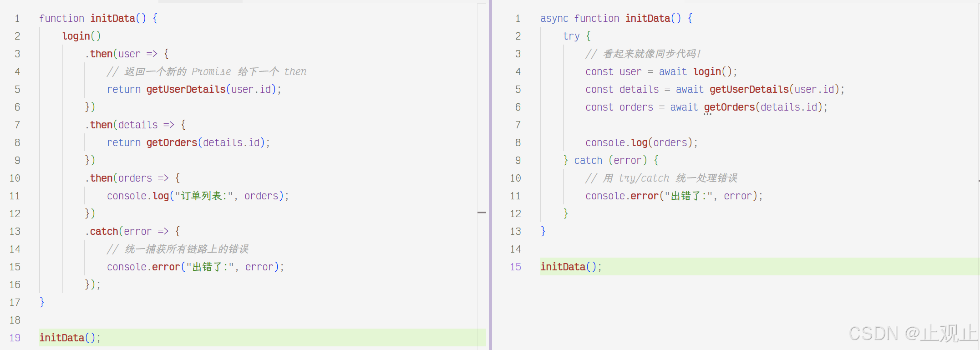Screen dimensions: 980x350
Task: Click console.error line in left pane
Action: click(195, 267)
